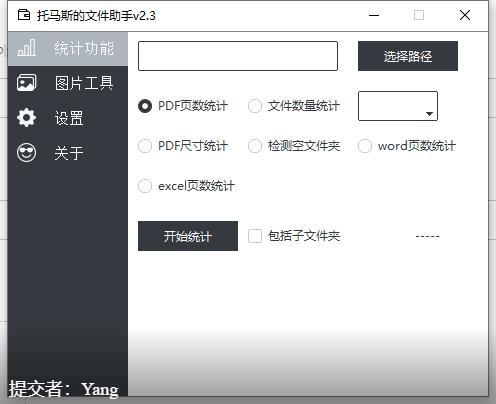The image size is (496, 404).
Task: Select the excel页数统计 radio button
Action: click(145, 186)
